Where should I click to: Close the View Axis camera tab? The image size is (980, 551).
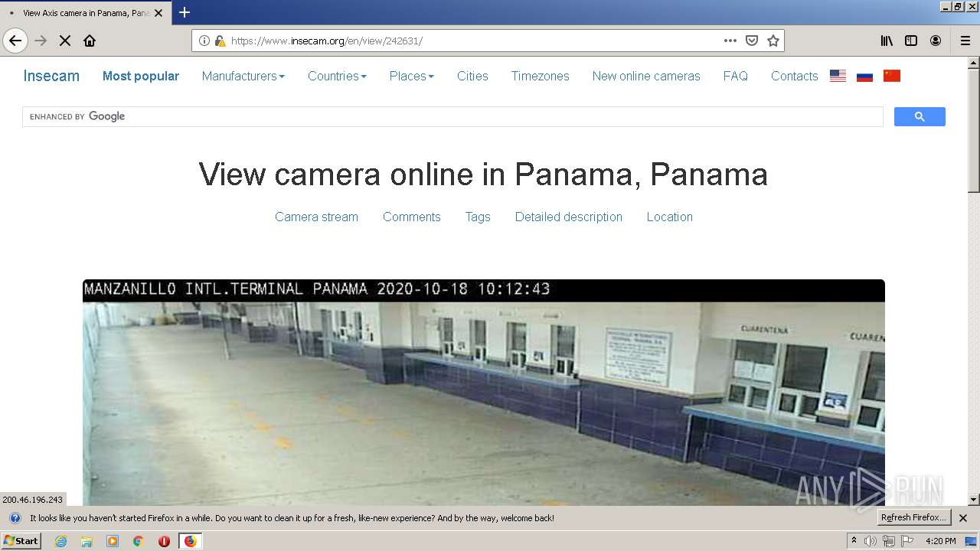tap(158, 13)
